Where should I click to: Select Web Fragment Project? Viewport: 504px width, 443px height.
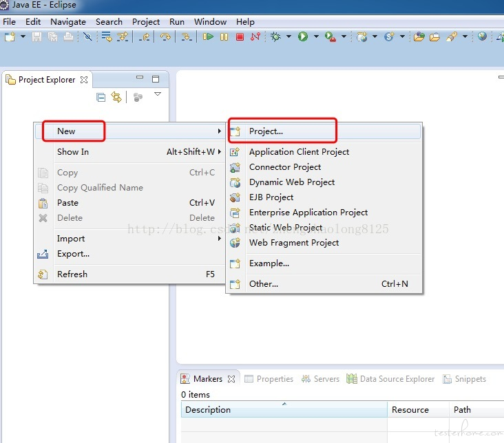coord(324,243)
